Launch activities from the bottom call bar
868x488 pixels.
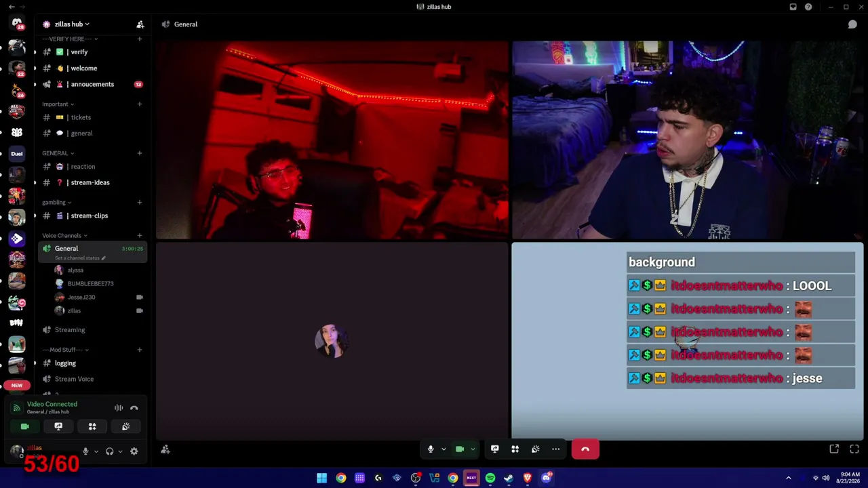coord(515,449)
